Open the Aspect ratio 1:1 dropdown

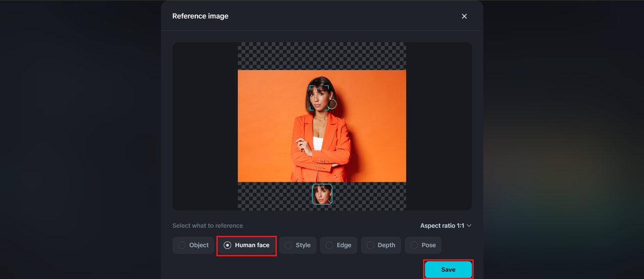coord(446,226)
